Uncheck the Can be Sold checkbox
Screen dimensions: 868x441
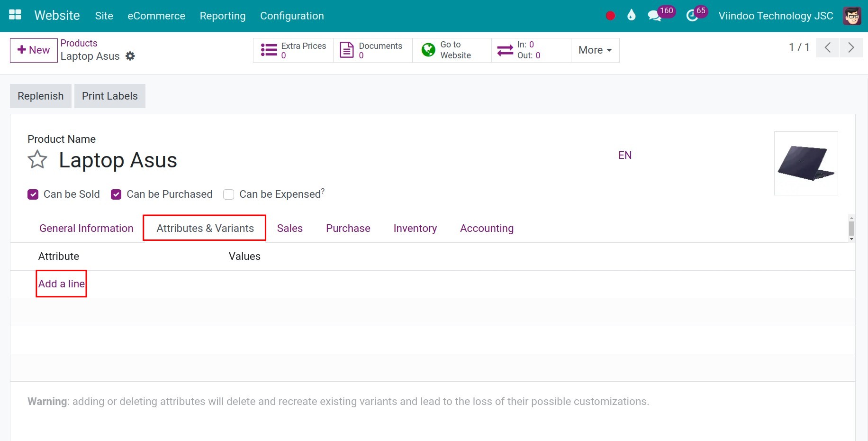tap(33, 194)
